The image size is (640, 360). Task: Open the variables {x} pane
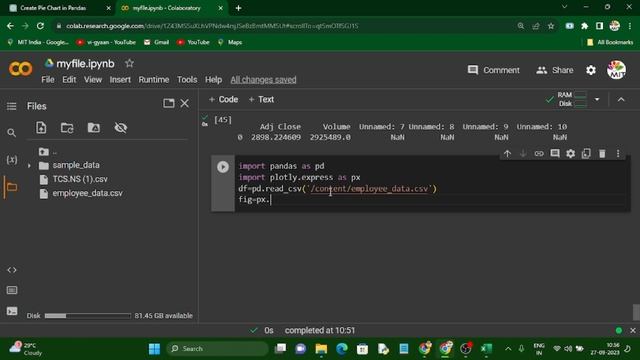tap(12, 160)
